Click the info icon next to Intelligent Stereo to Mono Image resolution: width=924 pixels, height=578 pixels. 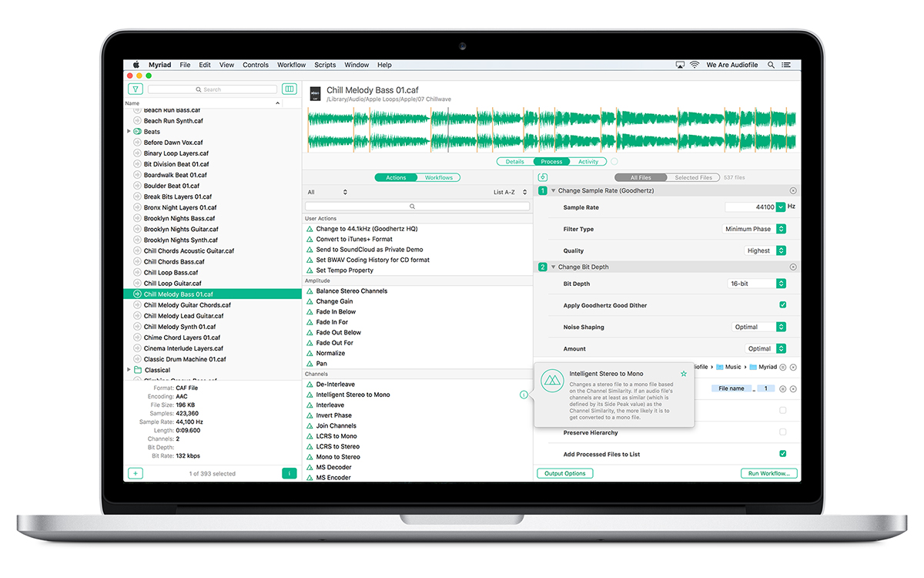524,395
